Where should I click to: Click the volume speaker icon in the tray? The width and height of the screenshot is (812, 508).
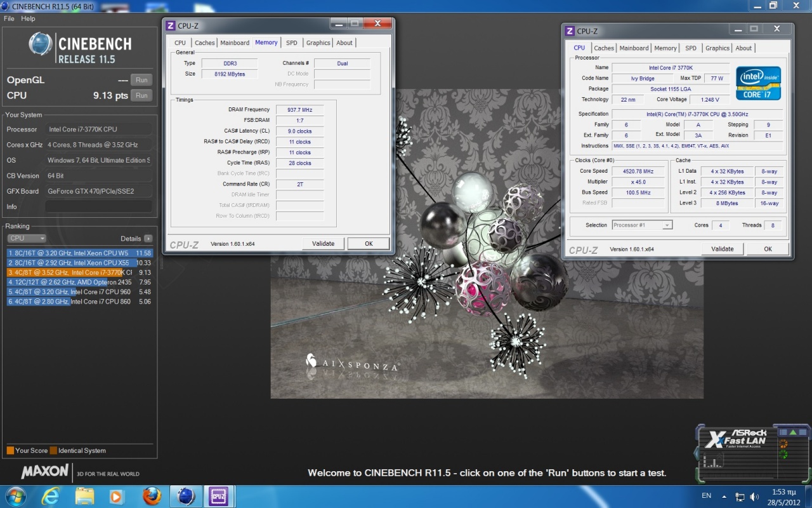tap(754, 497)
